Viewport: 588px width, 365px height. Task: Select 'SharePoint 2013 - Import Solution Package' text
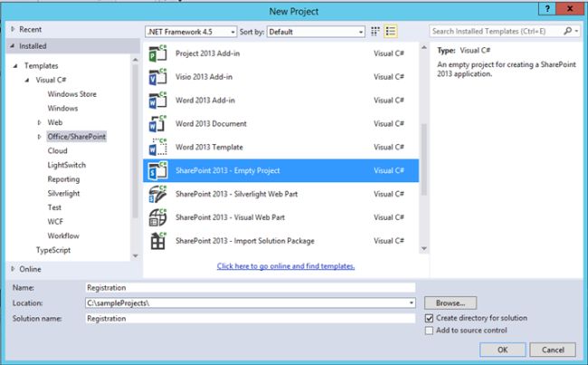pyautogui.click(x=245, y=241)
